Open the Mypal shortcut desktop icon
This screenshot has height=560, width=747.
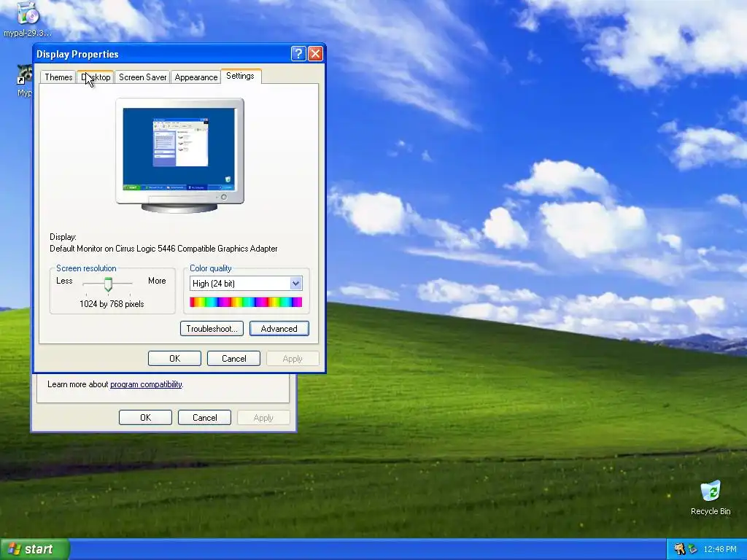[25, 81]
